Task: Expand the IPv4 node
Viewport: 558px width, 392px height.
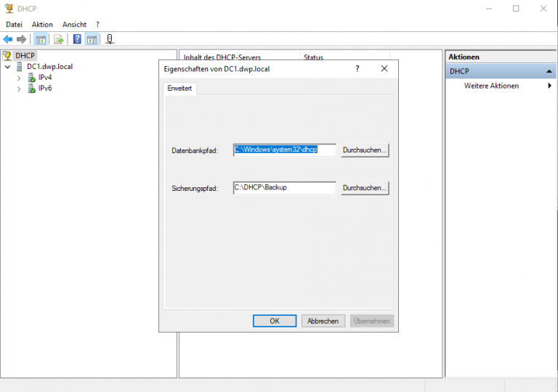Action: pyautogui.click(x=19, y=78)
